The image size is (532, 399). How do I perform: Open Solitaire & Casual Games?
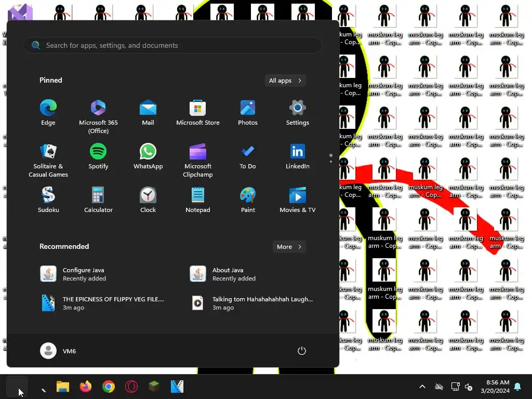pyautogui.click(x=48, y=161)
